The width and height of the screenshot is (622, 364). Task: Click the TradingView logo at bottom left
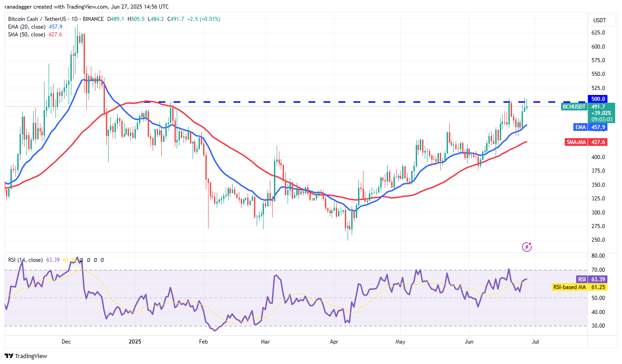click(26, 356)
